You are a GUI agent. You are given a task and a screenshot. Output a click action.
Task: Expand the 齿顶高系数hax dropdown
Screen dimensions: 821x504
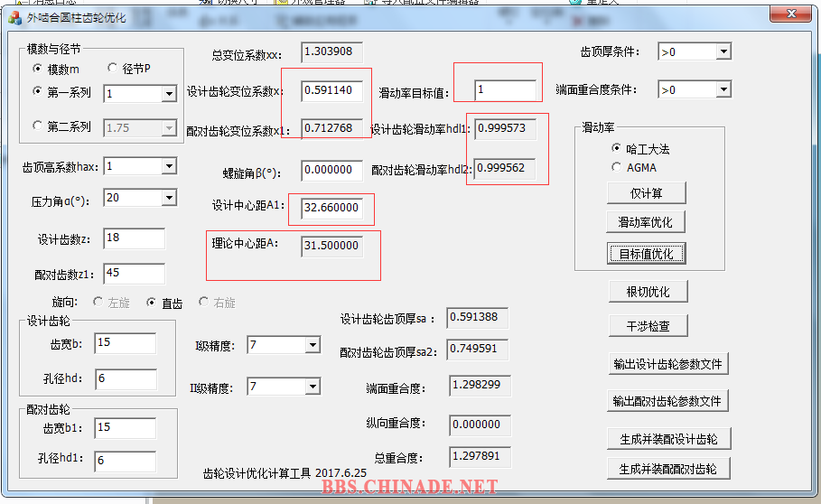[x=169, y=166]
